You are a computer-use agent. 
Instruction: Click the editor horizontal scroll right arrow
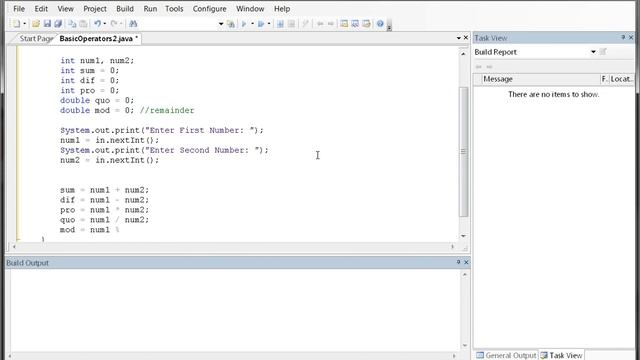tap(452, 247)
